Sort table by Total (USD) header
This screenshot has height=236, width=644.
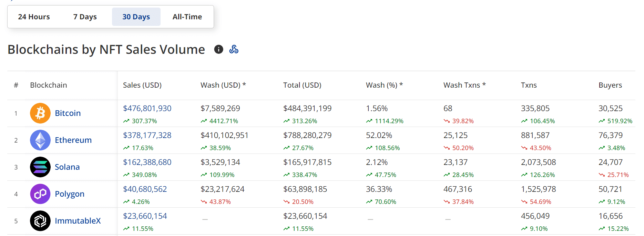302,85
